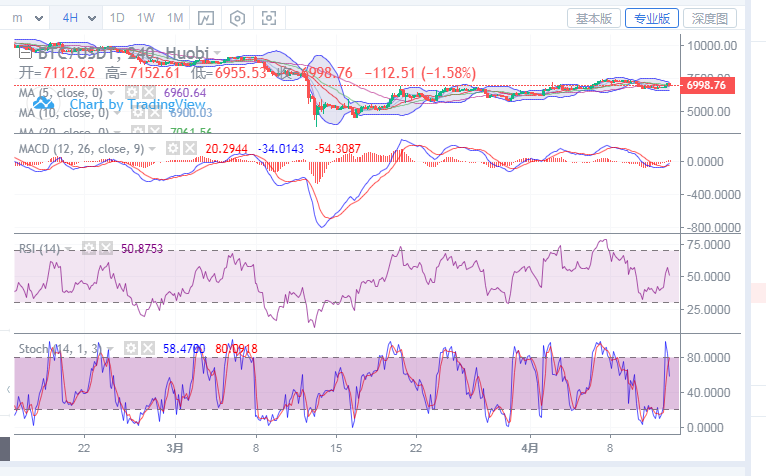Remove the Stoch indicator with X icon
The width and height of the screenshot is (766, 476).
click(148, 348)
